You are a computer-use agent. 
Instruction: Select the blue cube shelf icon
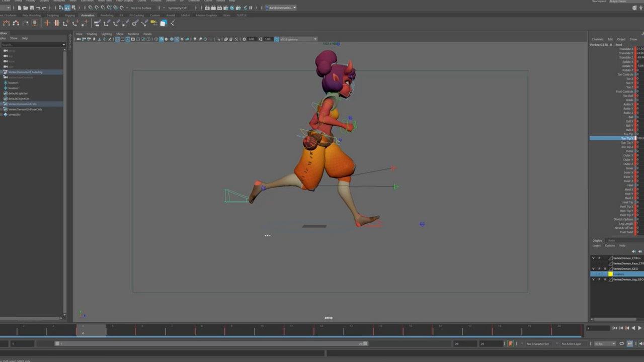[163, 23]
